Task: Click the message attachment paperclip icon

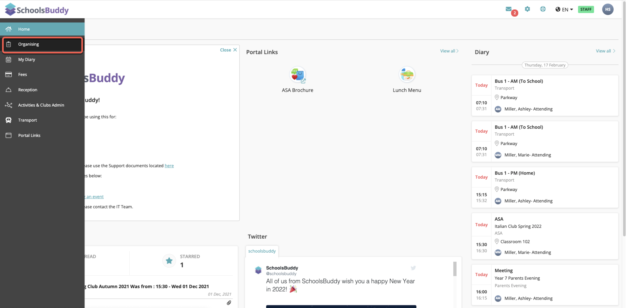Action: (x=229, y=303)
